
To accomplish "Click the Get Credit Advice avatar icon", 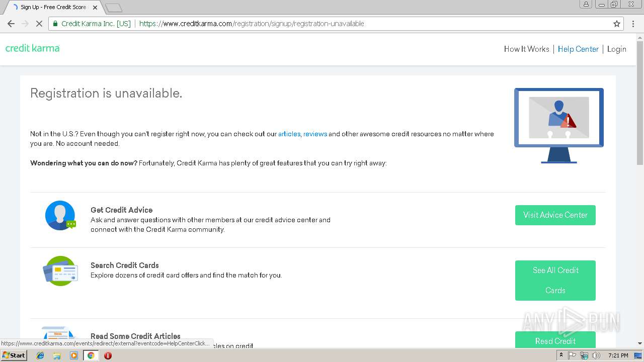I will 60,215.
